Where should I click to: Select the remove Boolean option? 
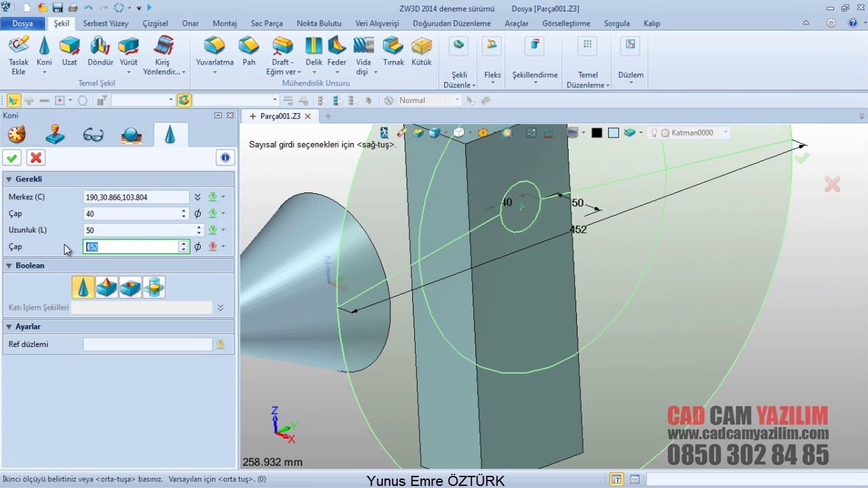(x=130, y=287)
